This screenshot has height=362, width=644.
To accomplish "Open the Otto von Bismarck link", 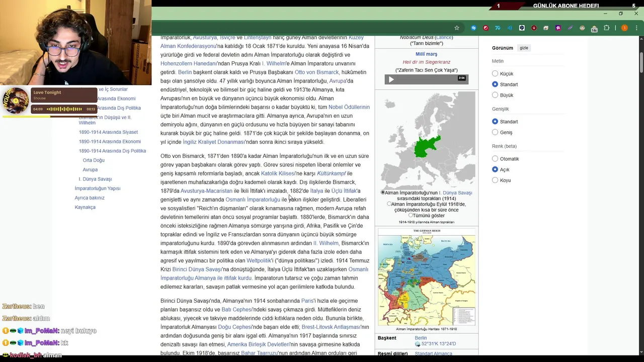I will click(x=316, y=72).
